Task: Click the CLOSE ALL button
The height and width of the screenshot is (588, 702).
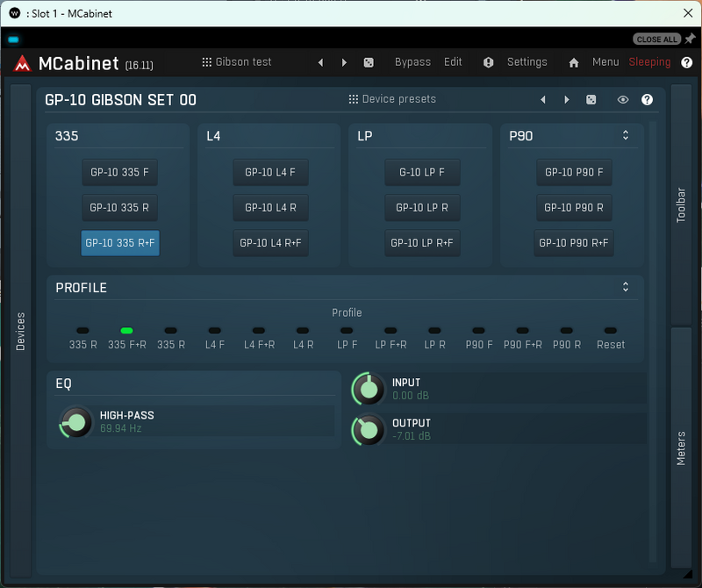Action: tap(656, 39)
